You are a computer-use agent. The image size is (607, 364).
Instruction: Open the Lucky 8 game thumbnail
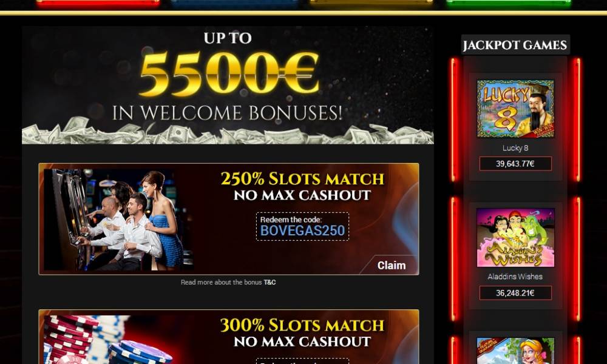pos(515,109)
